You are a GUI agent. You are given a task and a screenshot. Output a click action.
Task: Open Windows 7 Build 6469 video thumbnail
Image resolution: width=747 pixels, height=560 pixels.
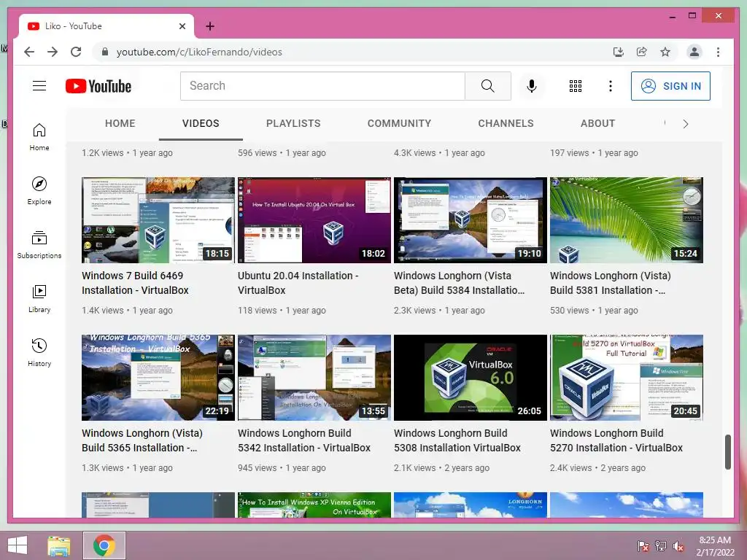point(158,220)
